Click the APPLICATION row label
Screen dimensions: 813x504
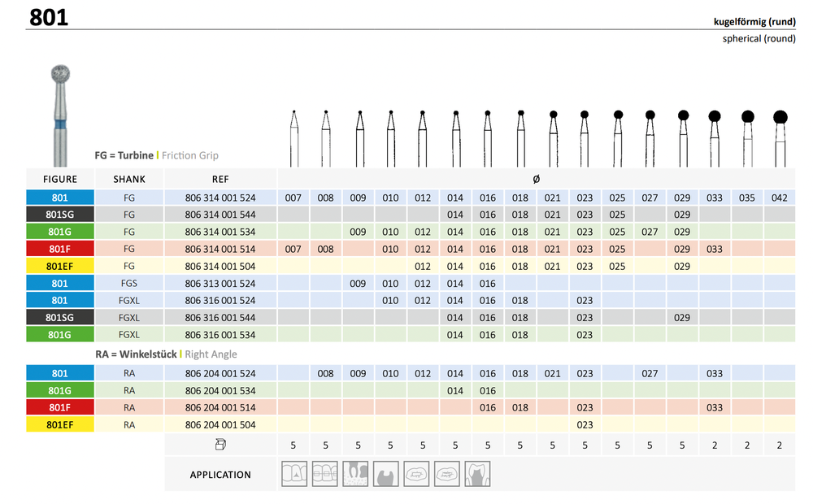click(220, 474)
